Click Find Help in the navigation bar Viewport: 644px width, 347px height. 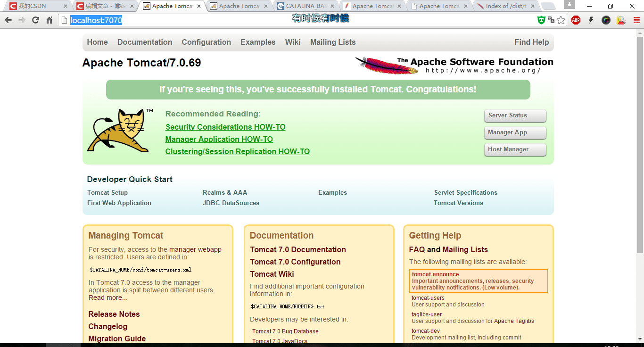pyautogui.click(x=532, y=42)
